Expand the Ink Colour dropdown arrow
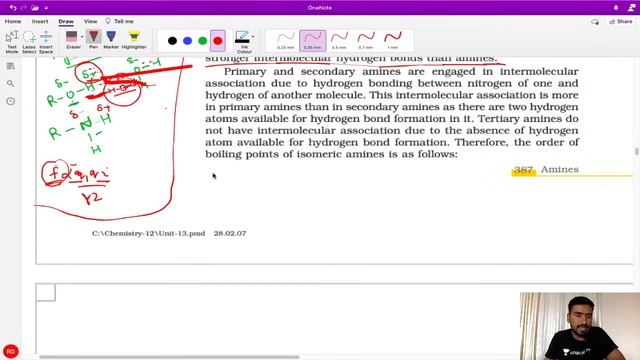Screen dimensions: 640x360 click(x=253, y=37)
